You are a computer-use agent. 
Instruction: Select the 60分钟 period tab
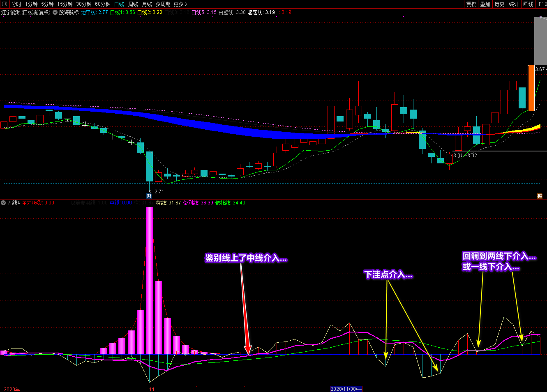tap(103, 4)
